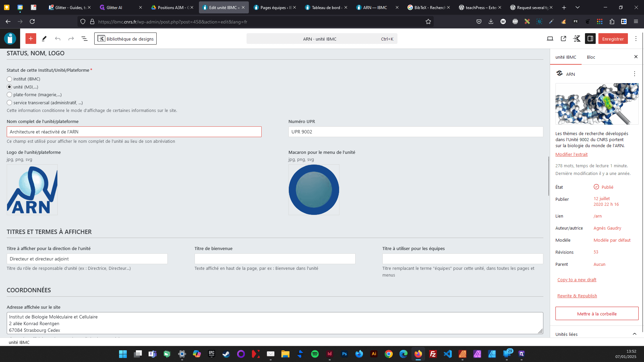Image resolution: width=644 pixels, height=362 pixels.
Task: Open the editor options three-dot menu
Action: point(636,39)
